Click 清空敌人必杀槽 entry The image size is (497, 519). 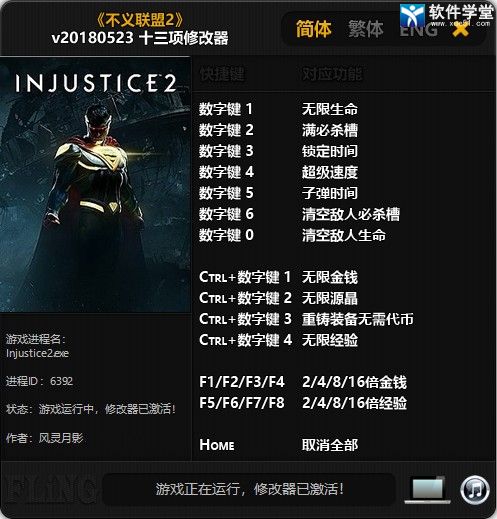pyautogui.click(x=351, y=214)
